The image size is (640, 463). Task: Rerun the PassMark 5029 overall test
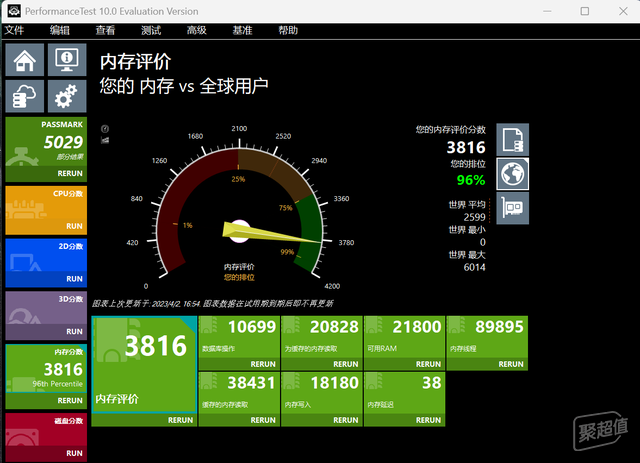pyautogui.click(x=70, y=174)
